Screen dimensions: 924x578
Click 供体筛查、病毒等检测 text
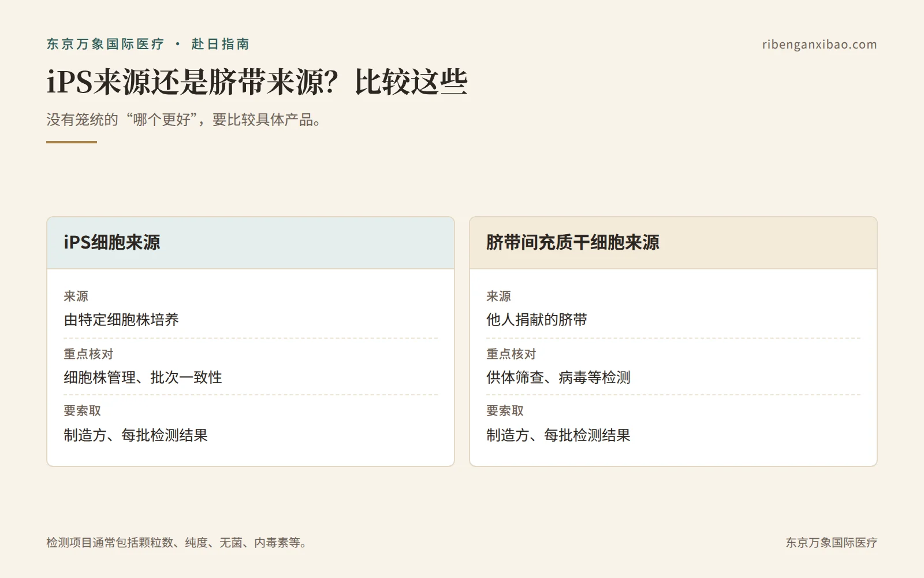point(558,377)
